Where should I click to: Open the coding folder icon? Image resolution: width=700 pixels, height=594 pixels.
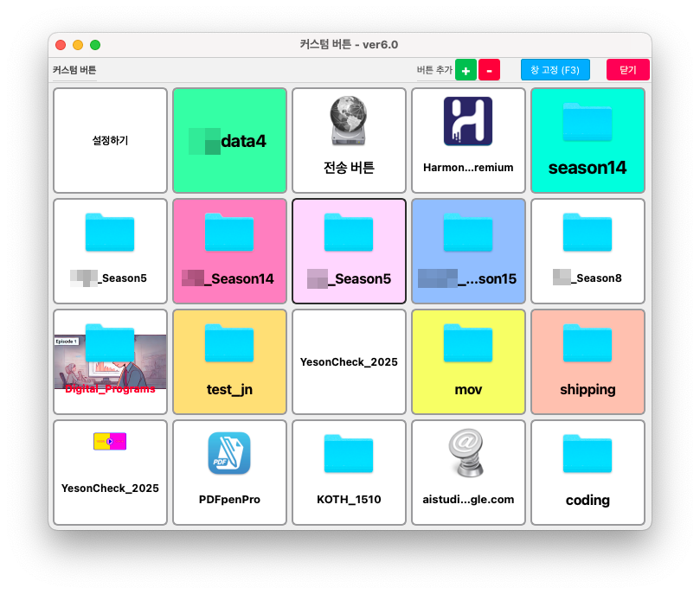[x=588, y=454]
